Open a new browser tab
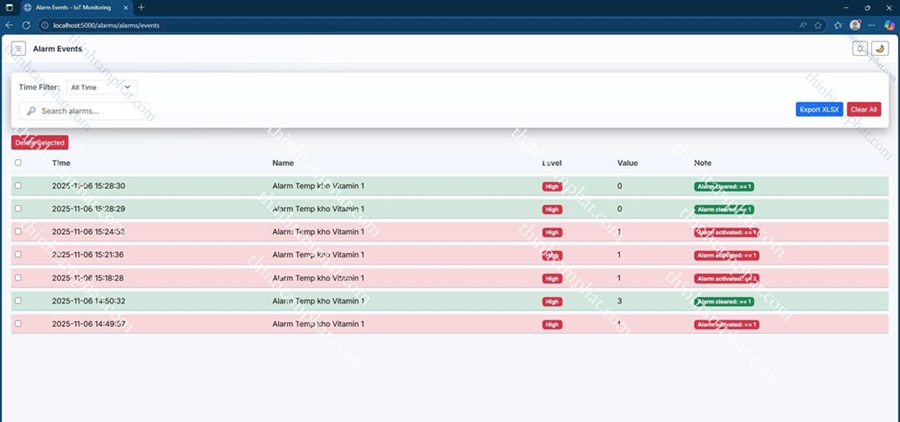The width and height of the screenshot is (900, 422). tap(141, 7)
